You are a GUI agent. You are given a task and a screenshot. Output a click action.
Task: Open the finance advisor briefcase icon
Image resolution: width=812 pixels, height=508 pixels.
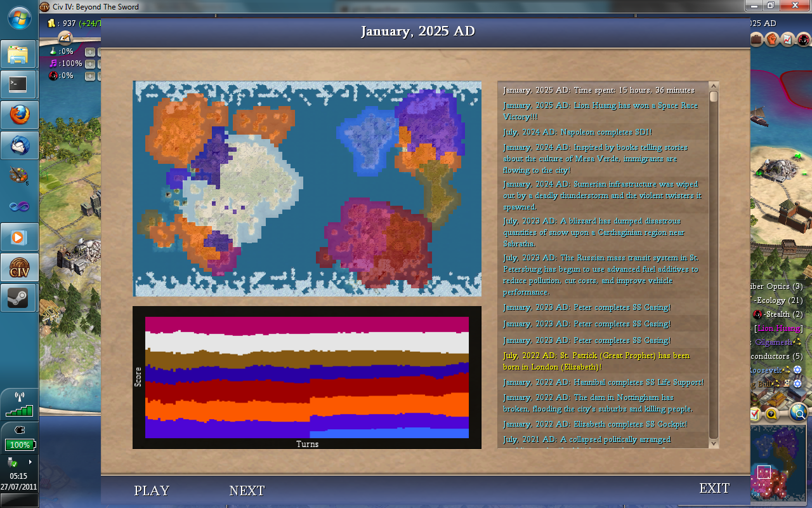click(x=756, y=39)
